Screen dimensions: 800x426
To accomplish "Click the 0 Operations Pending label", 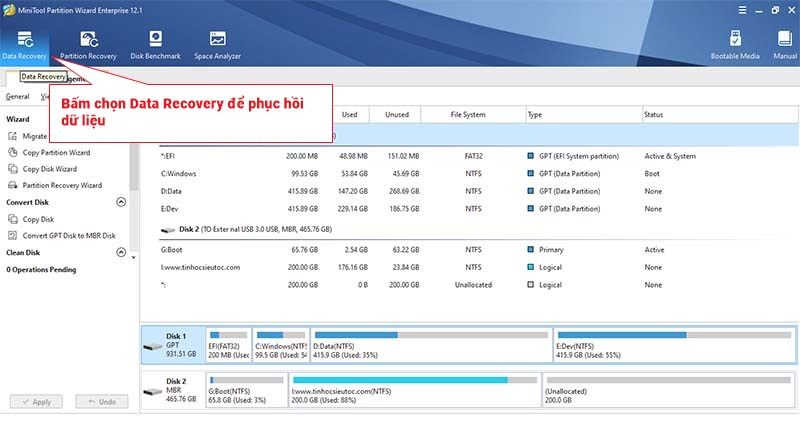I will [x=41, y=269].
